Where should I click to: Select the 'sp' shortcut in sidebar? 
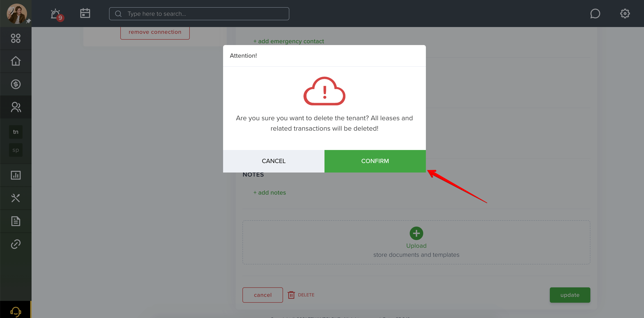[16, 150]
